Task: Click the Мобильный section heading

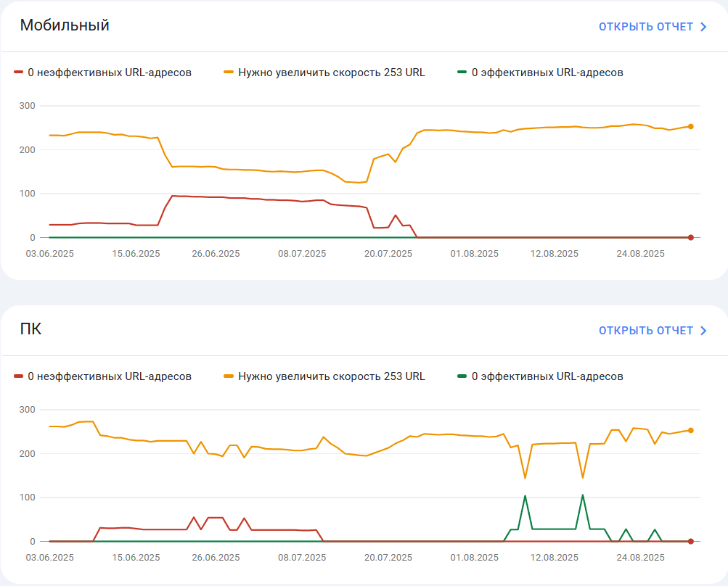Action: tap(65, 25)
